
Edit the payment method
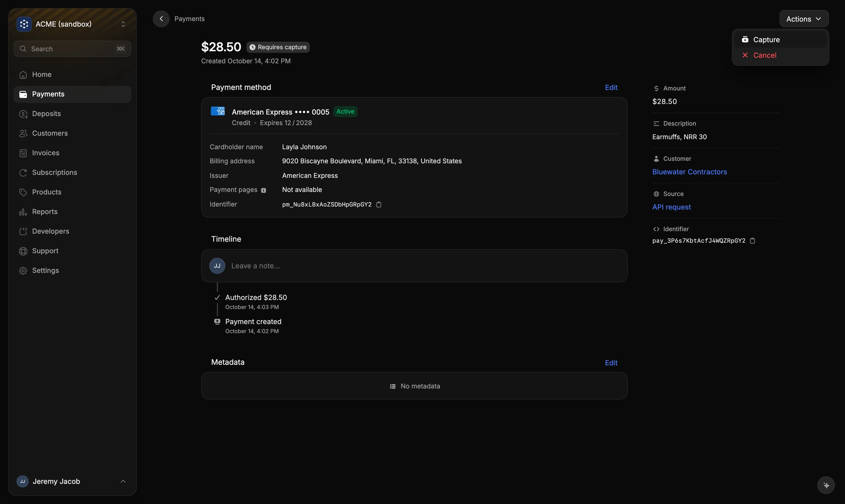pos(611,88)
